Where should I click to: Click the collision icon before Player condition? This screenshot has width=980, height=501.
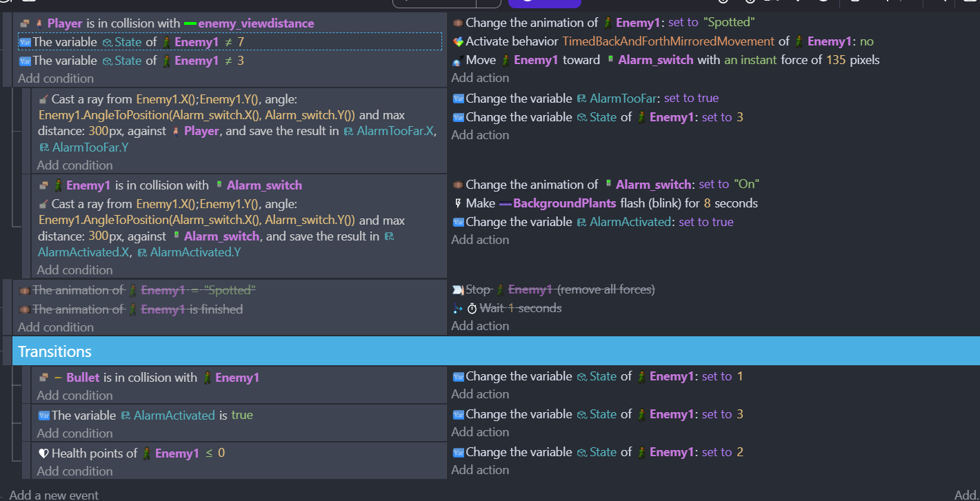(26, 23)
